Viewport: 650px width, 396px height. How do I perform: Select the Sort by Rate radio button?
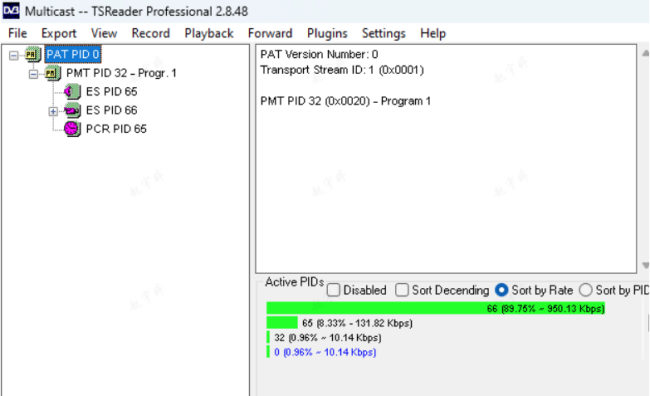502,290
